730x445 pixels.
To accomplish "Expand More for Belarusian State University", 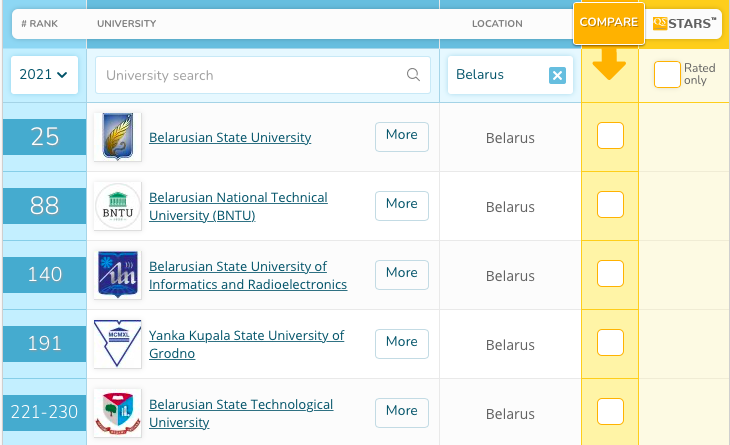I will pyautogui.click(x=401, y=136).
